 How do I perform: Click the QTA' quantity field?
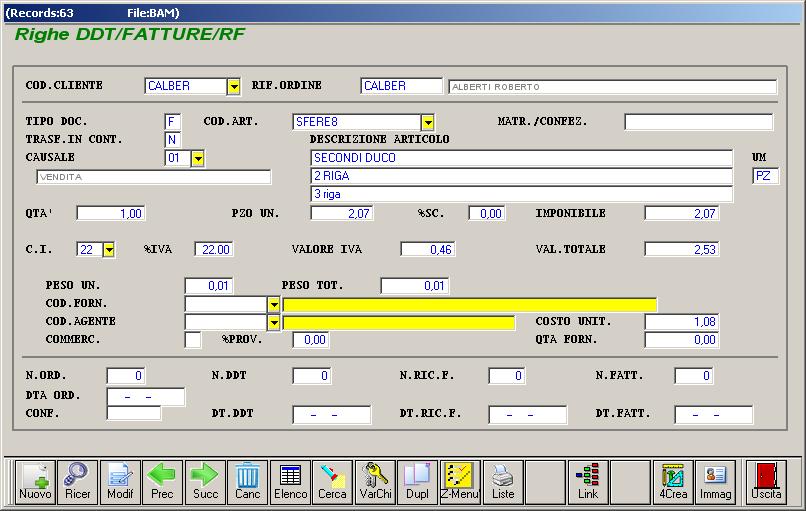coord(111,213)
